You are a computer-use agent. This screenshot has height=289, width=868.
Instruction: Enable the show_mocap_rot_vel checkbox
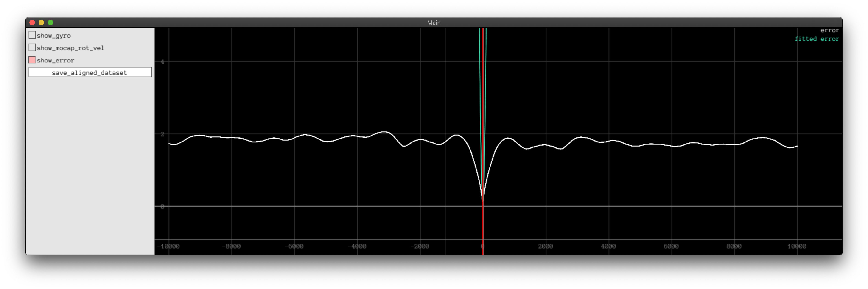[x=32, y=47]
